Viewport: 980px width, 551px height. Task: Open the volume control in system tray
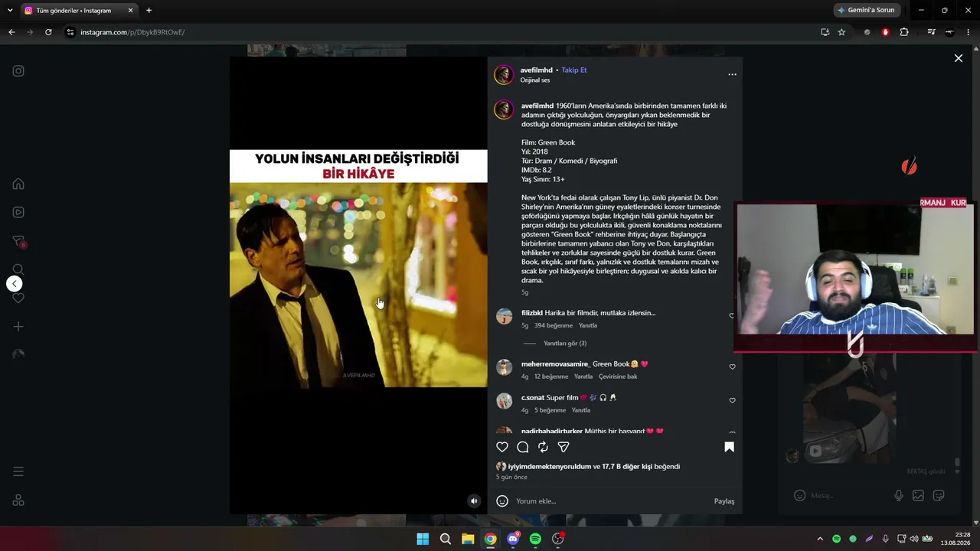pyautogui.click(x=913, y=539)
